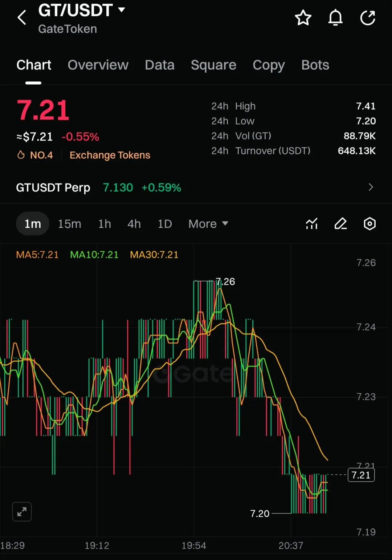The image size is (392, 560).
Task: Tap the 19:12 time axis label
Action: pyautogui.click(x=97, y=545)
